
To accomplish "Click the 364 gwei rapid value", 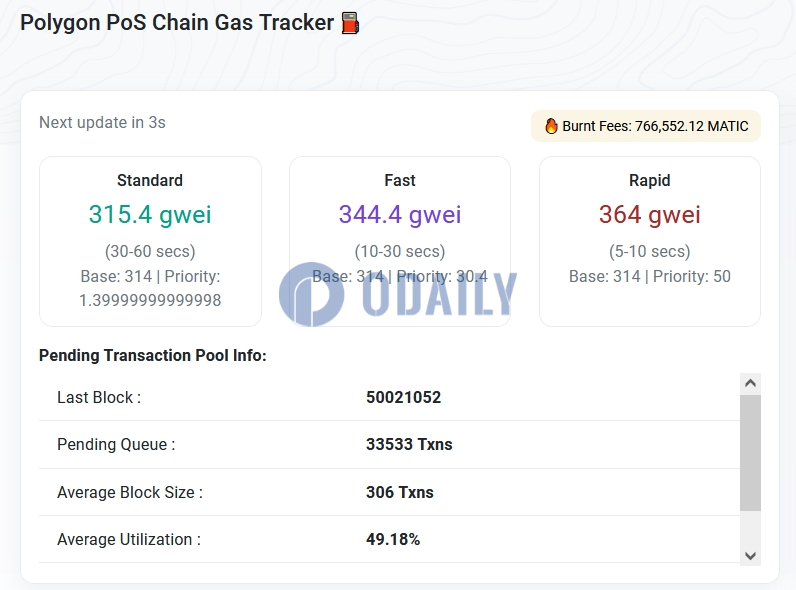I will [x=650, y=214].
